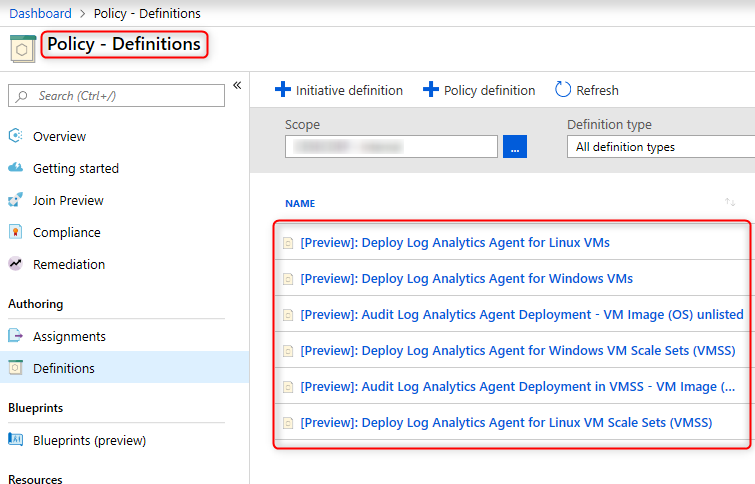Image resolution: width=755 pixels, height=484 pixels.
Task: Open Audit Log Analytics Agent Deployment VM Image unlisted
Action: click(x=521, y=314)
